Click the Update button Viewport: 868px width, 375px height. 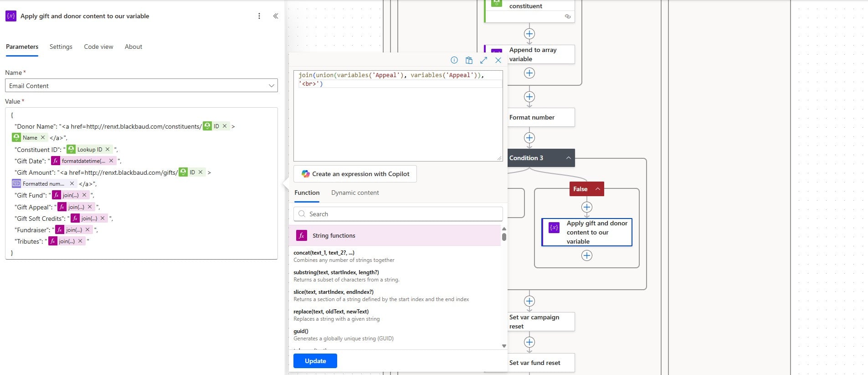tap(315, 361)
